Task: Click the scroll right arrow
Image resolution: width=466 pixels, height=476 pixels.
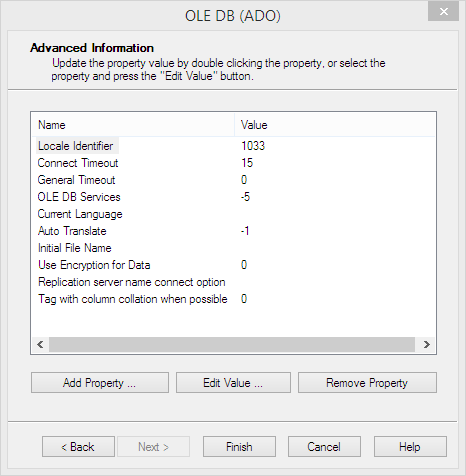Action: tap(426, 344)
